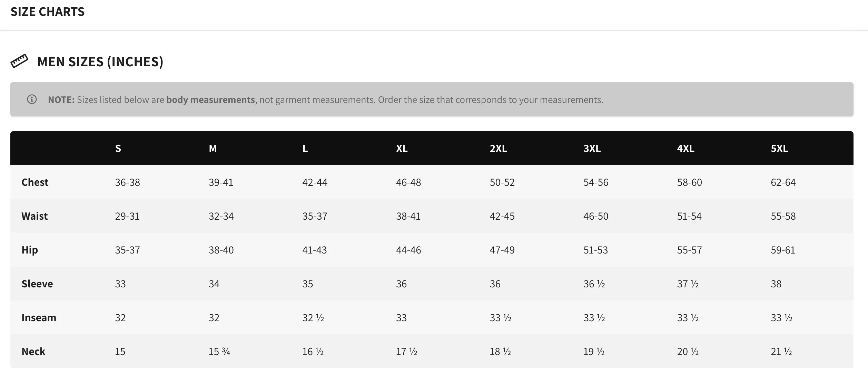The width and height of the screenshot is (868, 382).
Task: Click the 46-50 waist measurement cell
Action: (x=596, y=216)
